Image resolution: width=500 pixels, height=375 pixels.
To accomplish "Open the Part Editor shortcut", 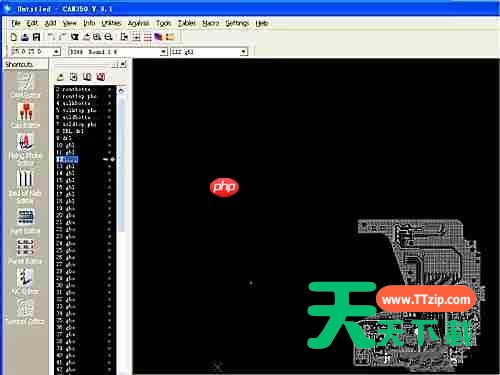I will point(25,221).
